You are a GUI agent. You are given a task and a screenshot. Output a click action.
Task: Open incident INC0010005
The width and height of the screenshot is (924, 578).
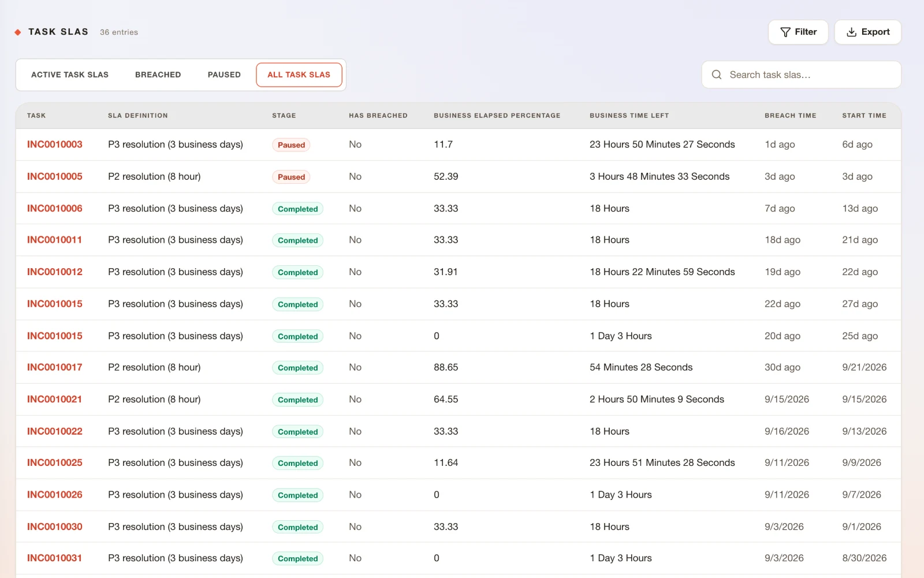(55, 176)
